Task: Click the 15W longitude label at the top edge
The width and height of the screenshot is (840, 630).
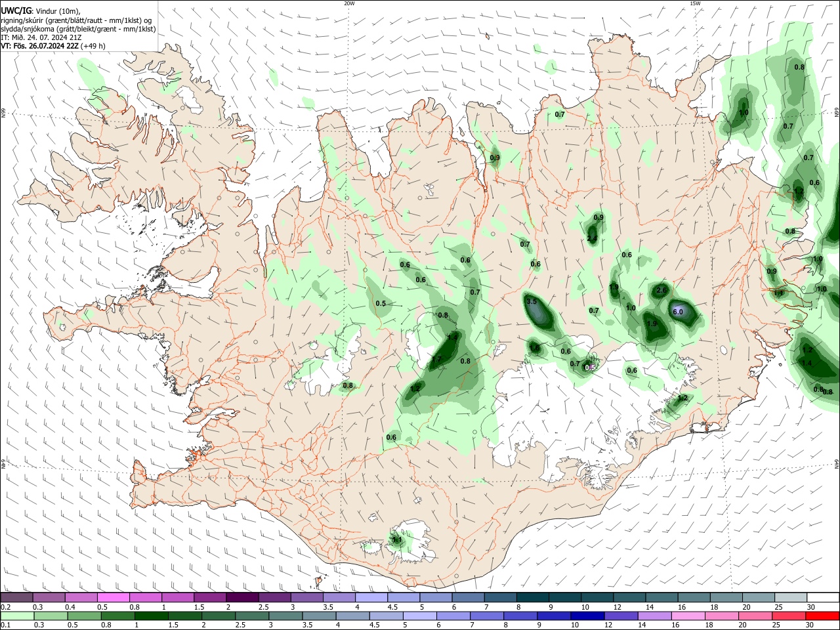Action: 695,3
